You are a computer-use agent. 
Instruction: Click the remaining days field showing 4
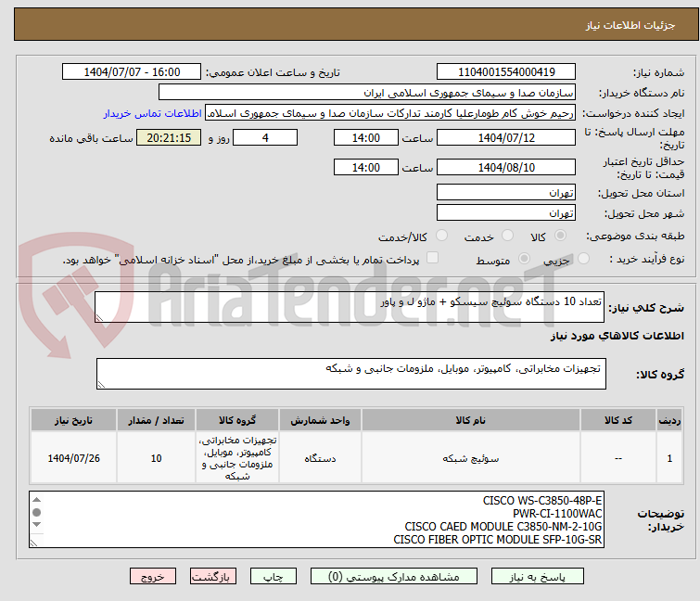(265, 137)
